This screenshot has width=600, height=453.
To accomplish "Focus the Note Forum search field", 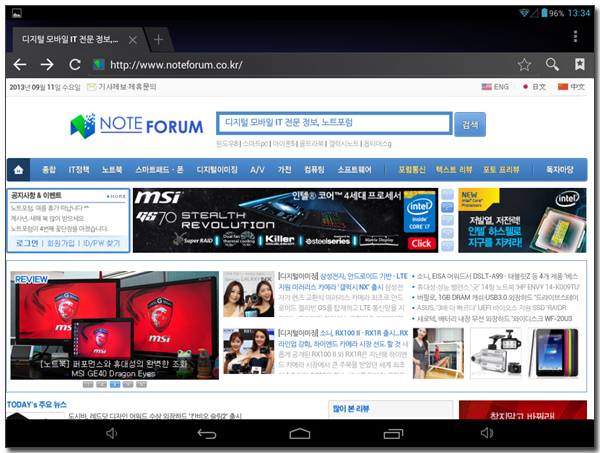I will (x=334, y=123).
